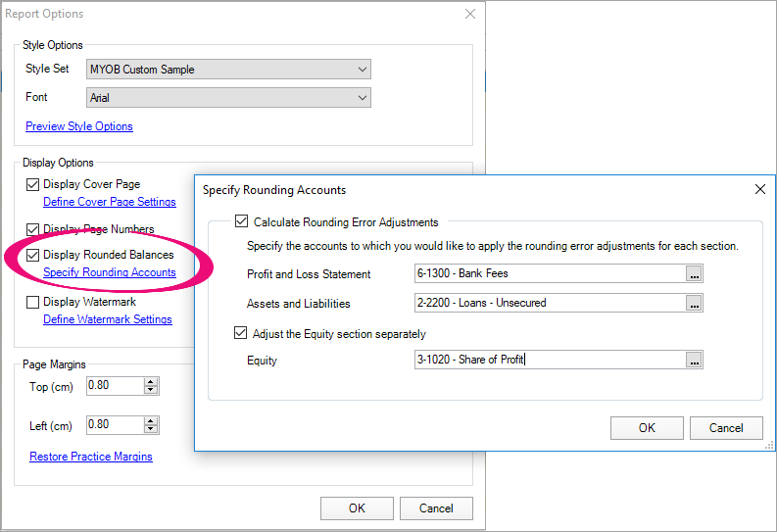Expand the Style Set dropdown

(363, 70)
